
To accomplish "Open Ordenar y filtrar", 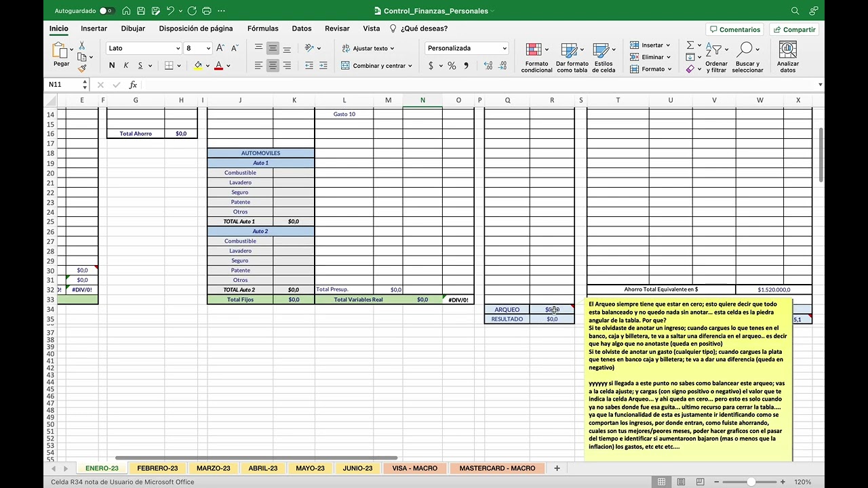I will (716, 58).
